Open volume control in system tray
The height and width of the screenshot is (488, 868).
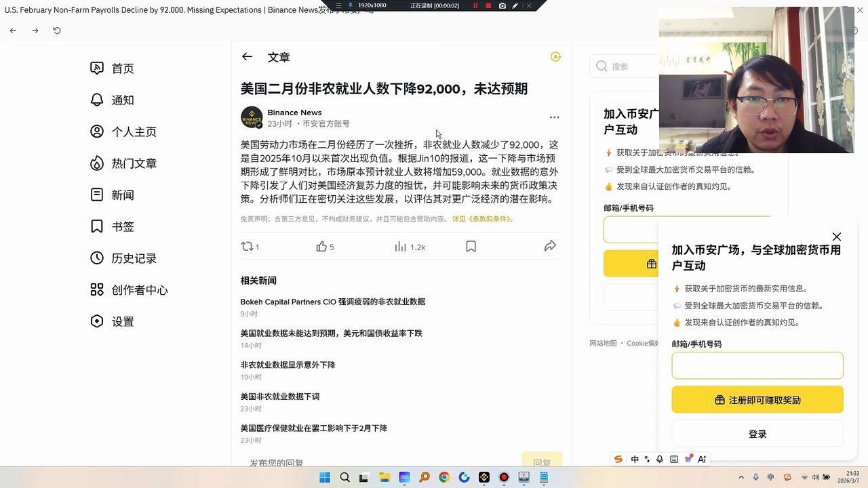pos(815,478)
